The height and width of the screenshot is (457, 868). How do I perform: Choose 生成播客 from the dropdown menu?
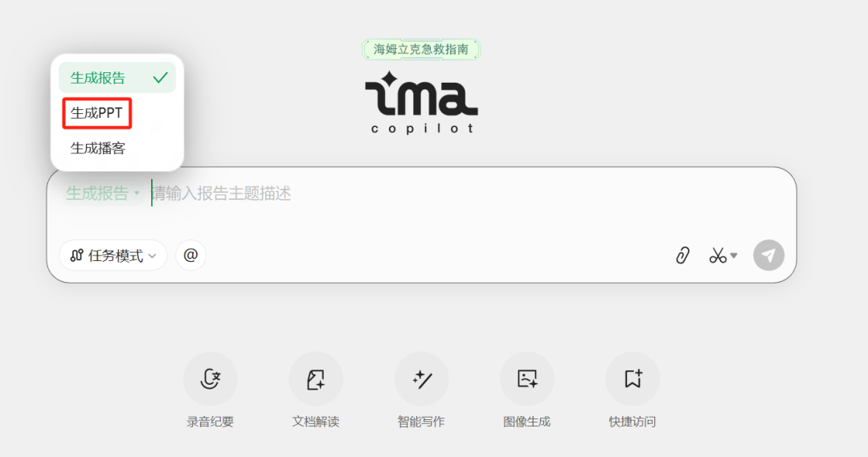(x=98, y=148)
